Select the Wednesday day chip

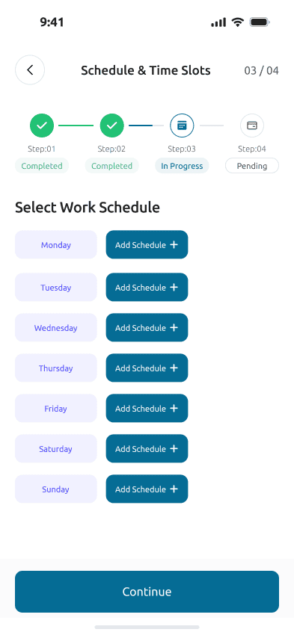pyautogui.click(x=56, y=328)
